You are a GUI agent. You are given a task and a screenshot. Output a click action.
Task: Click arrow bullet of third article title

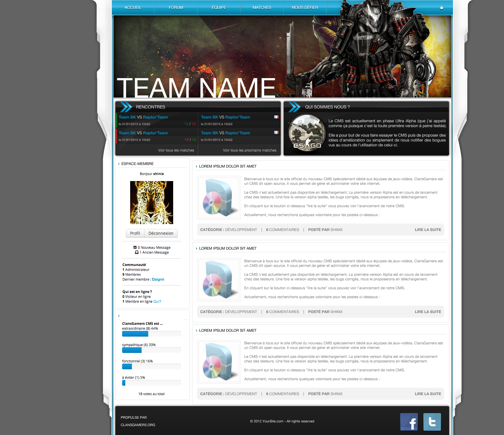(x=197, y=331)
